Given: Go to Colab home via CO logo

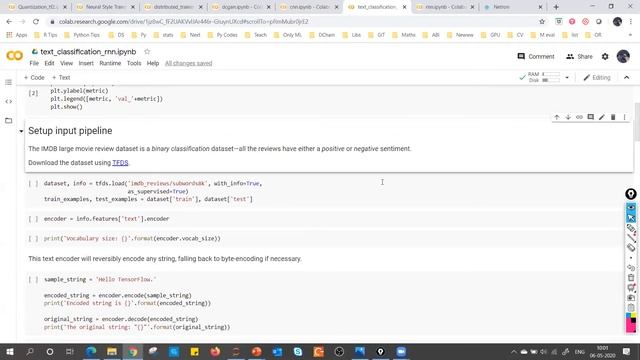Looking at the screenshot, I should pos(15,56).
